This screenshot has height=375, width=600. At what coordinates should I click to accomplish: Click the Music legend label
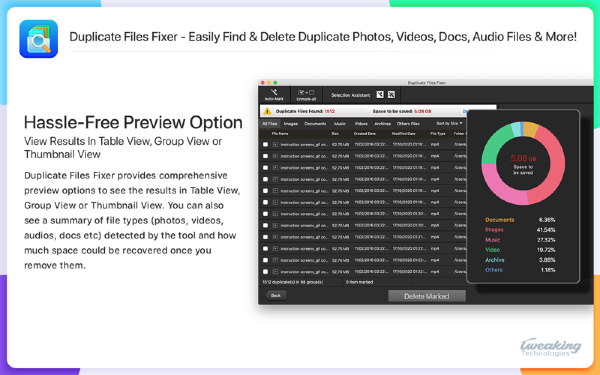(x=492, y=240)
